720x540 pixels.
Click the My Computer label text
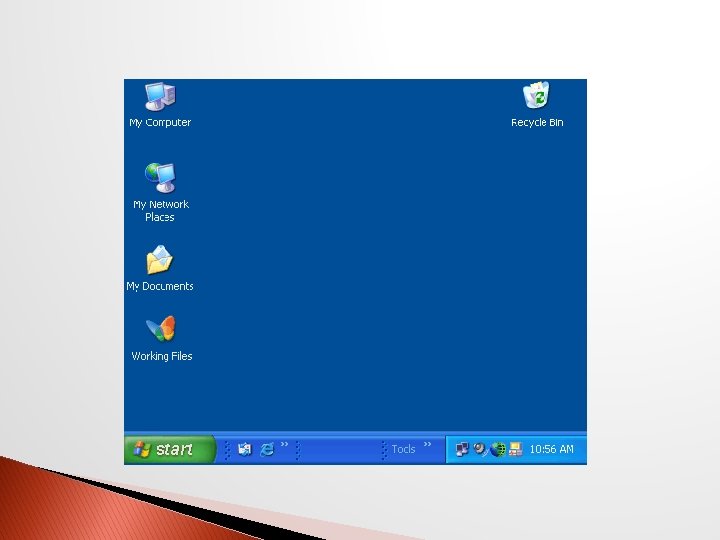pos(160,123)
